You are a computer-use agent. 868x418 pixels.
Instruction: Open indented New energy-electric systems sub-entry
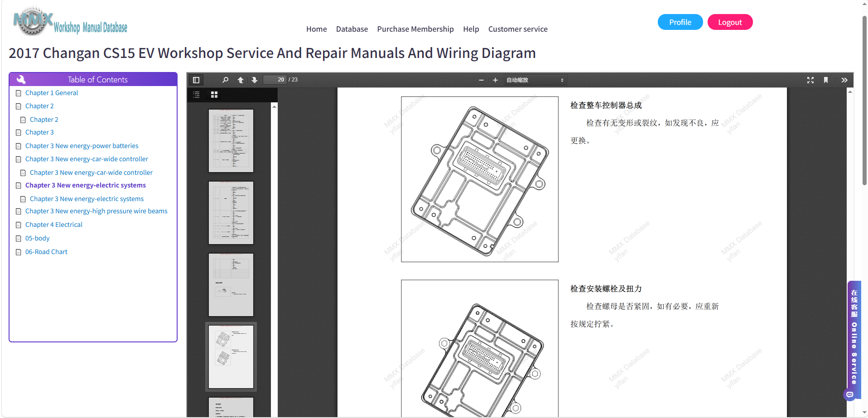pos(87,199)
